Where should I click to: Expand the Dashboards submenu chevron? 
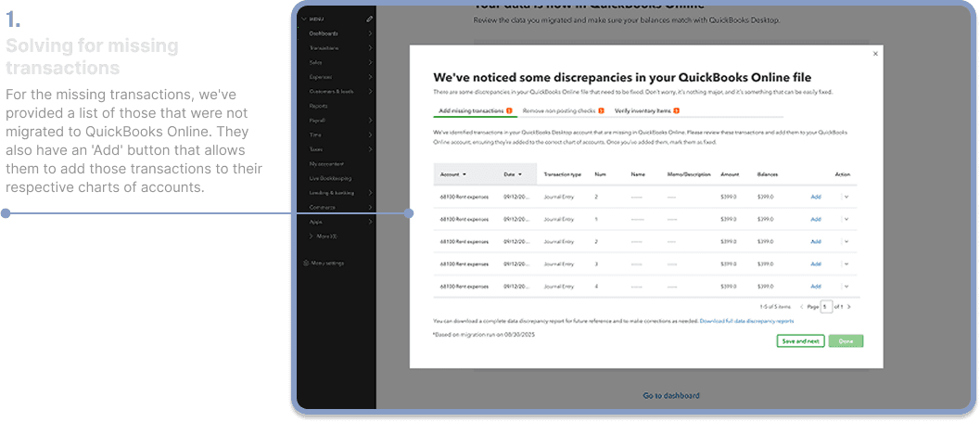pyautogui.click(x=370, y=33)
